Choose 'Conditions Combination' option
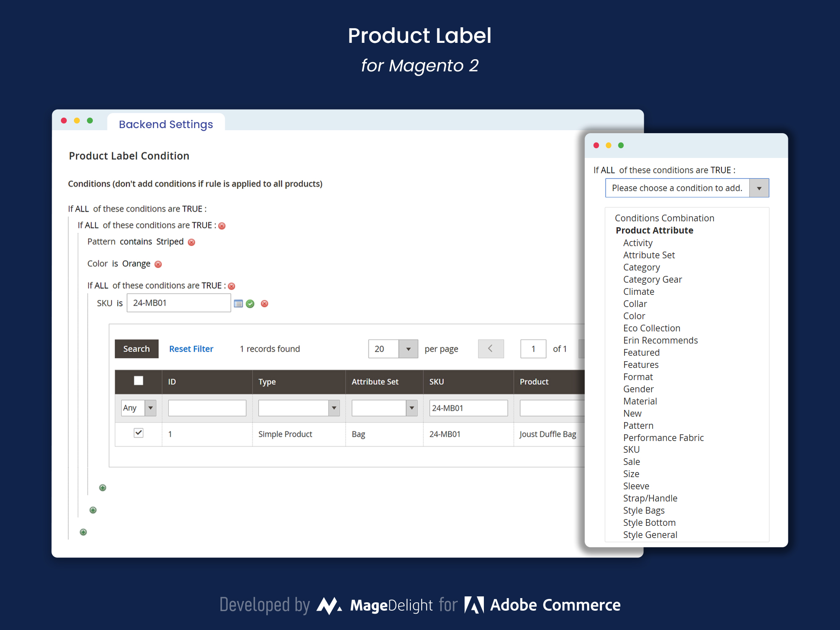Viewport: 840px width, 630px height. [x=664, y=218]
